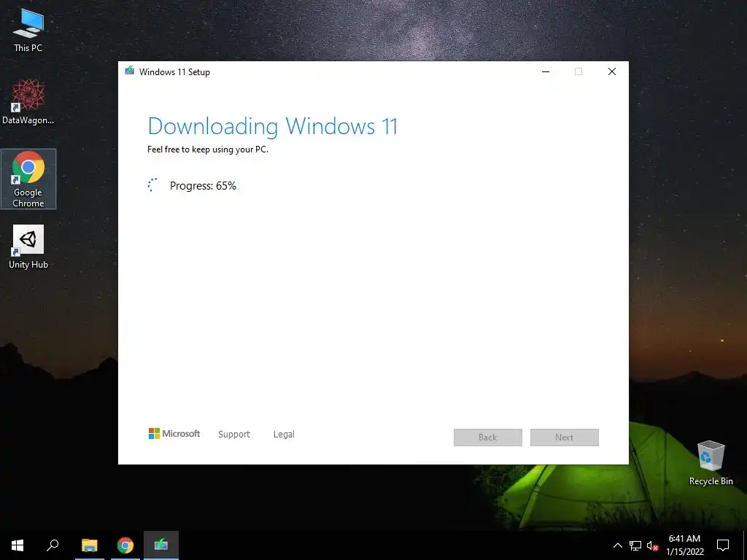Open the Windows Start menu
747x560 pixels.
tap(18, 545)
